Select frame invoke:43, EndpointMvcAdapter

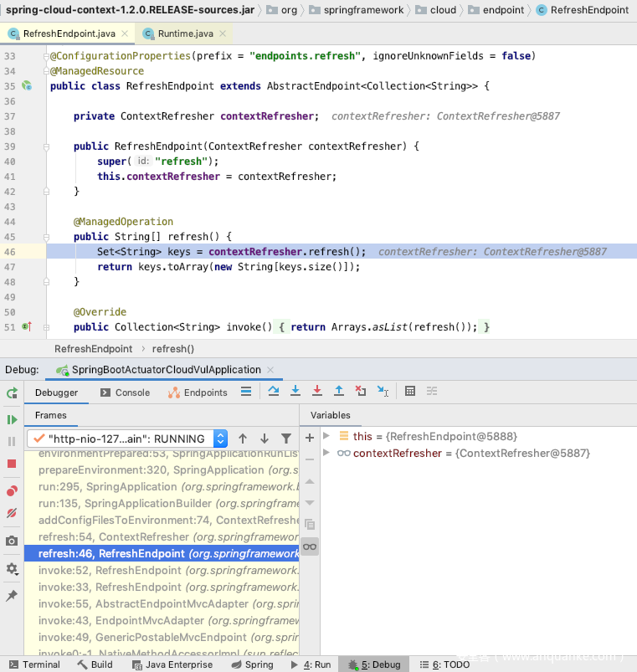[162, 620]
